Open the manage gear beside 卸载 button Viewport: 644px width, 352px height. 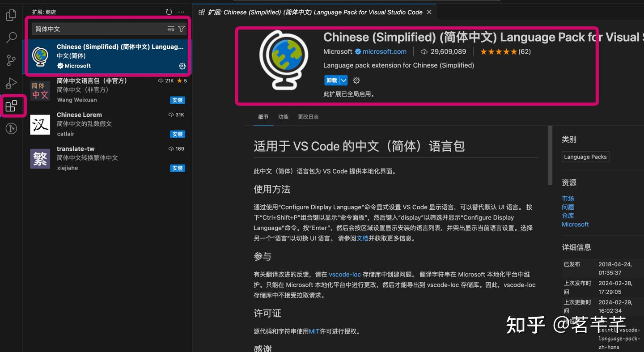tap(356, 81)
